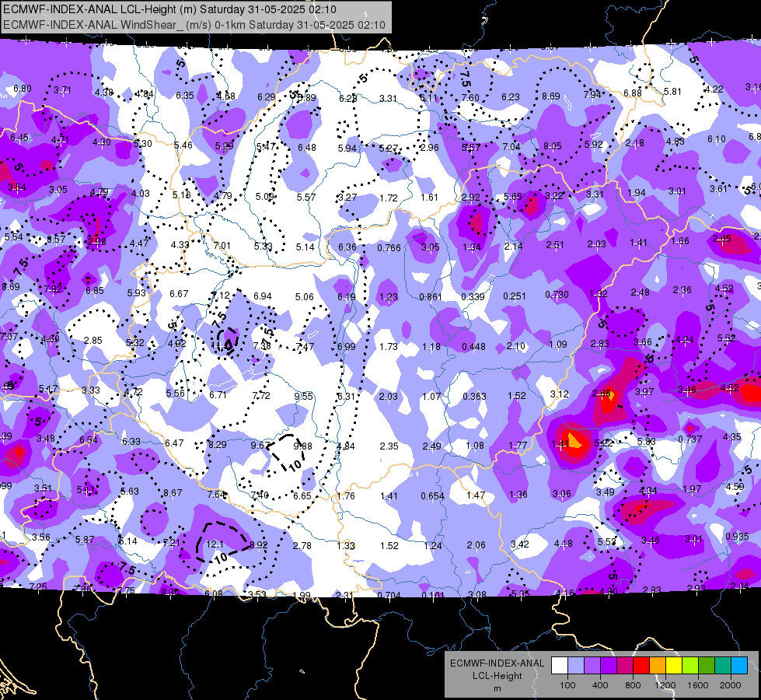Click the map value '8.92'

(259, 545)
